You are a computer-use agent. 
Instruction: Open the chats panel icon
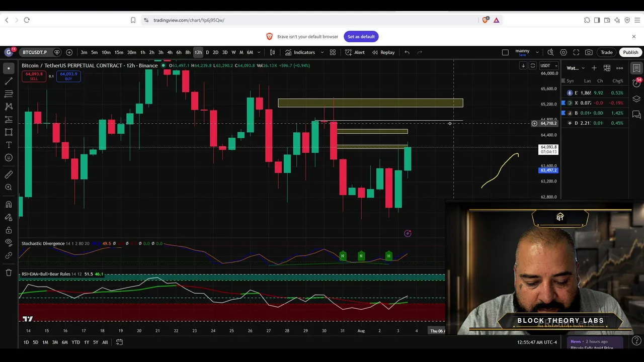pyautogui.click(x=636, y=115)
